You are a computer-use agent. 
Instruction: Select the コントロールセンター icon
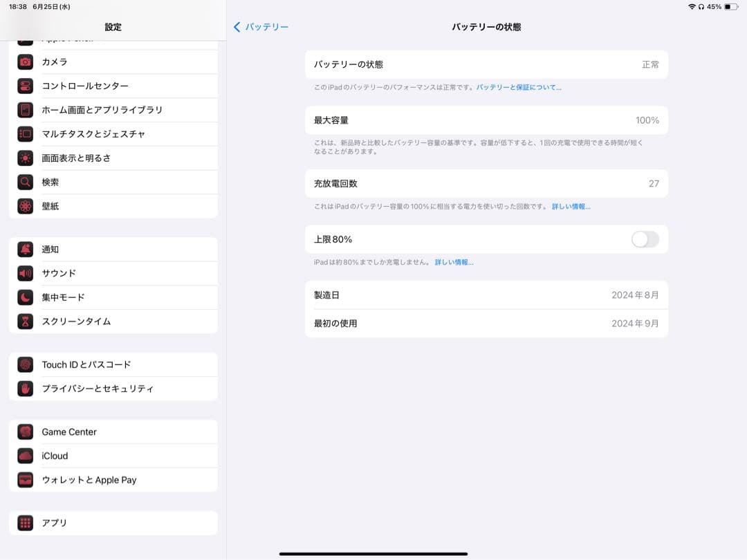[x=26, y=86]
